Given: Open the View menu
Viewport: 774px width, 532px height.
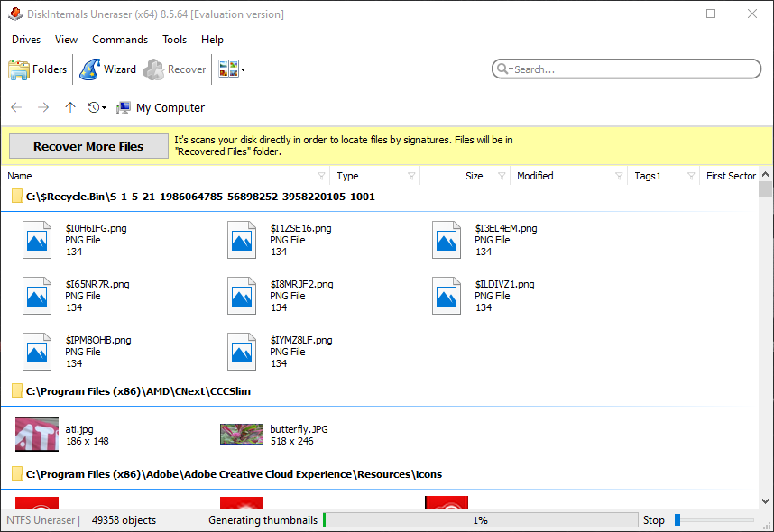Looking at the screenshot, I should [x=66, y=40].
